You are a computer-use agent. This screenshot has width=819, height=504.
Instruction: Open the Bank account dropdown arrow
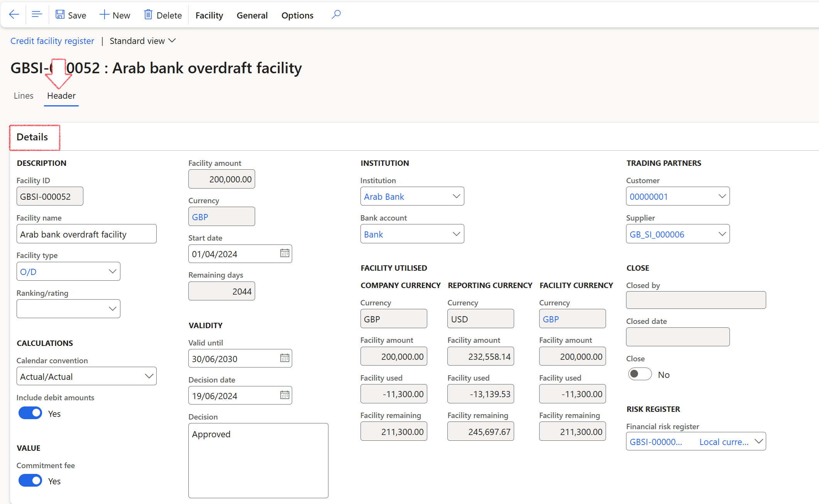pyautogui.click(x=456, y=234)
